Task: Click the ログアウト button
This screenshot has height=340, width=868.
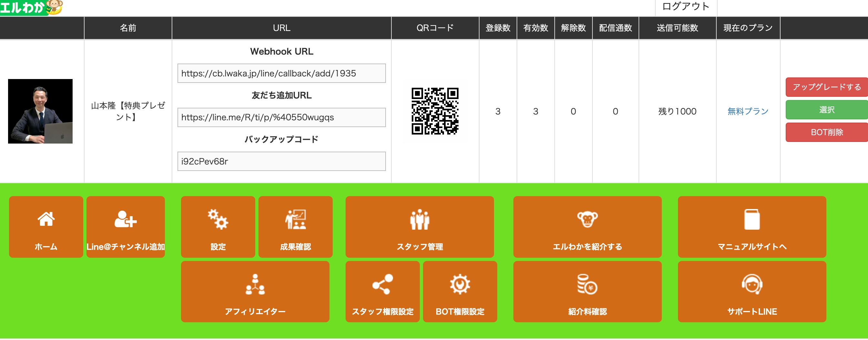Action: click(x=686, y=7)
